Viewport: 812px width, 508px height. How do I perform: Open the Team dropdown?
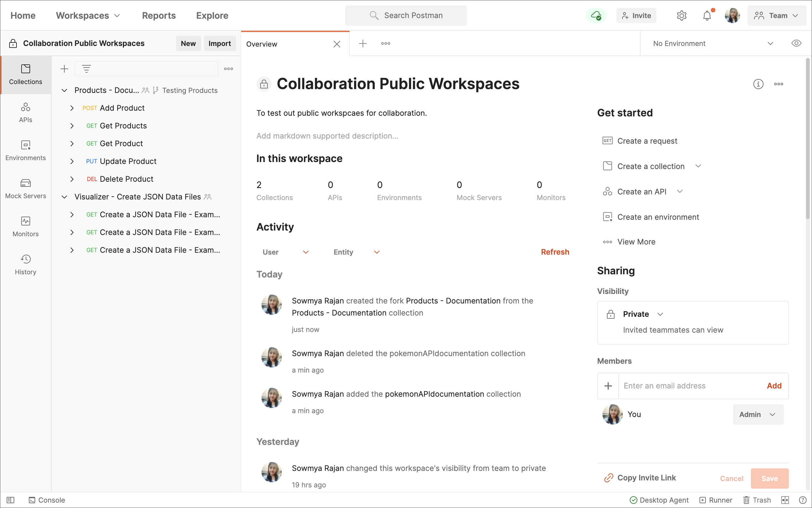pos(777,16)
